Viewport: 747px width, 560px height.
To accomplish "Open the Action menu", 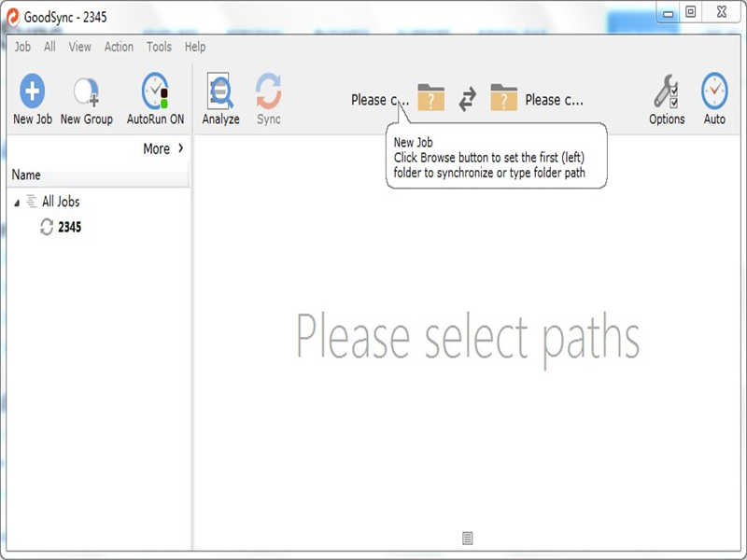I will coord(119,47).
